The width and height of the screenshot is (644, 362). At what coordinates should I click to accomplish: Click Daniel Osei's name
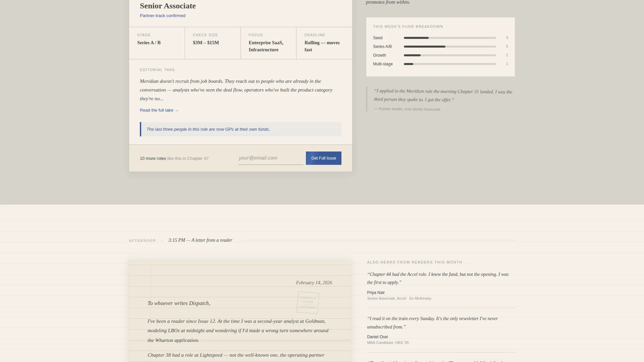click(x=377, y=337)
